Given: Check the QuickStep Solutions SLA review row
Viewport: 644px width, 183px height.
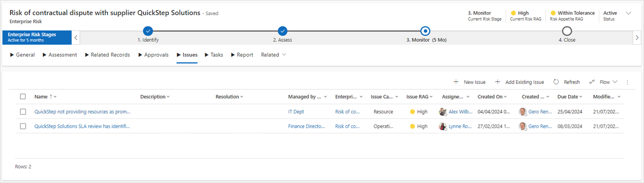Looking at the screenshot, I should point(23,126).
